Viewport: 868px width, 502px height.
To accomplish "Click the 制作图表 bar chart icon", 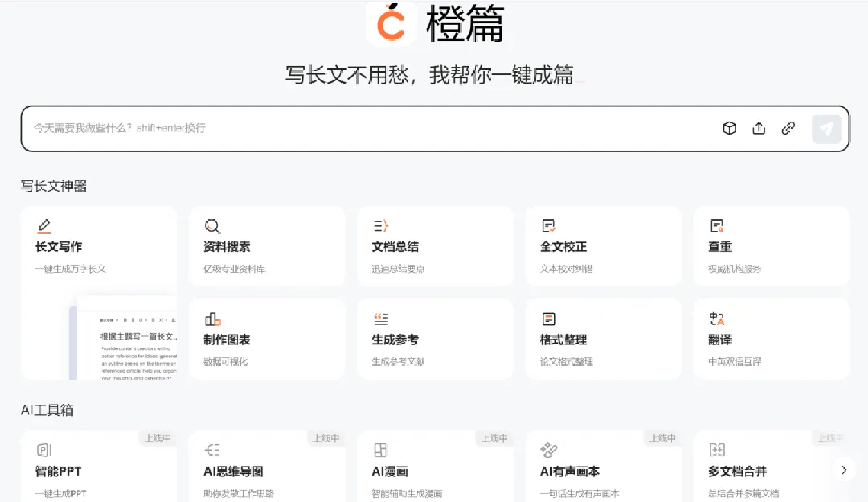I will 212,319.
